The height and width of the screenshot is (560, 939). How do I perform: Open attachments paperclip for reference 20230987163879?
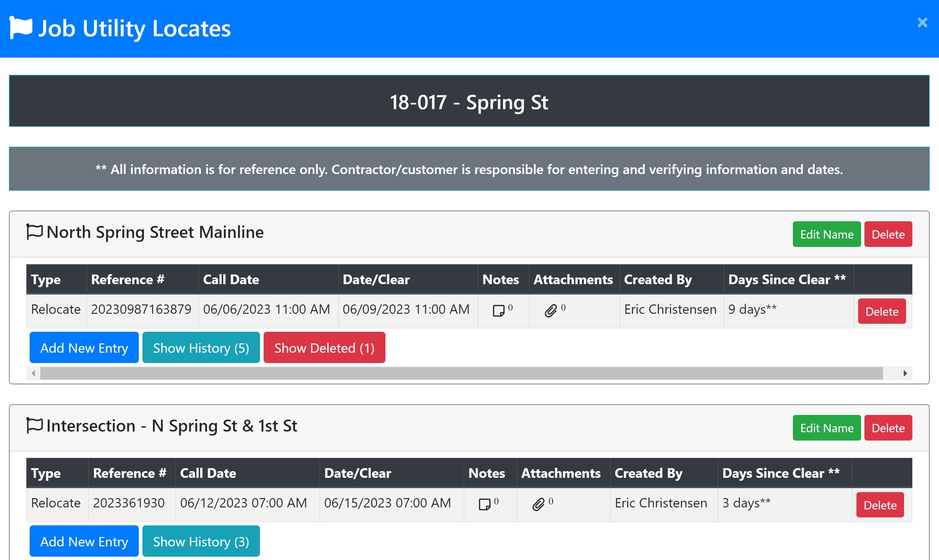(x=551, y=310)
